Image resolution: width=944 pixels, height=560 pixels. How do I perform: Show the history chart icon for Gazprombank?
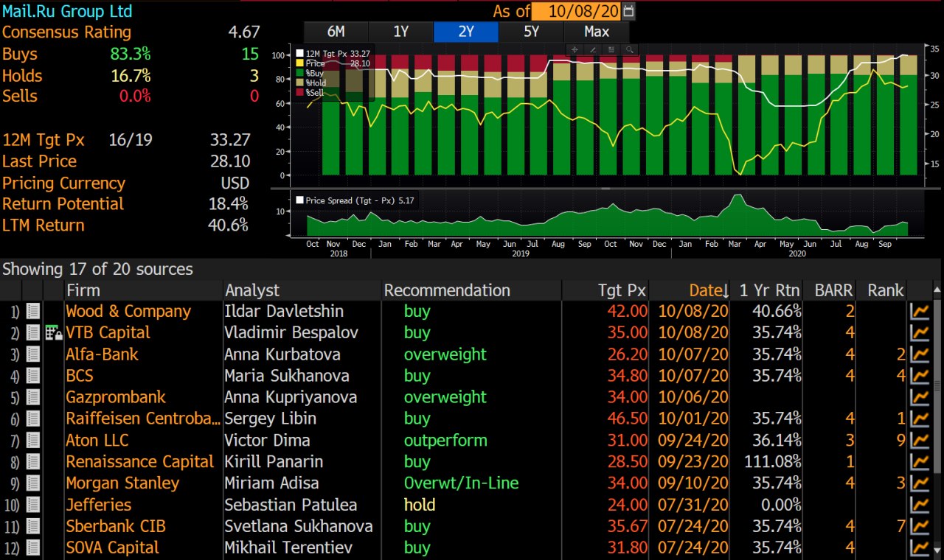(x=920, y=397)
